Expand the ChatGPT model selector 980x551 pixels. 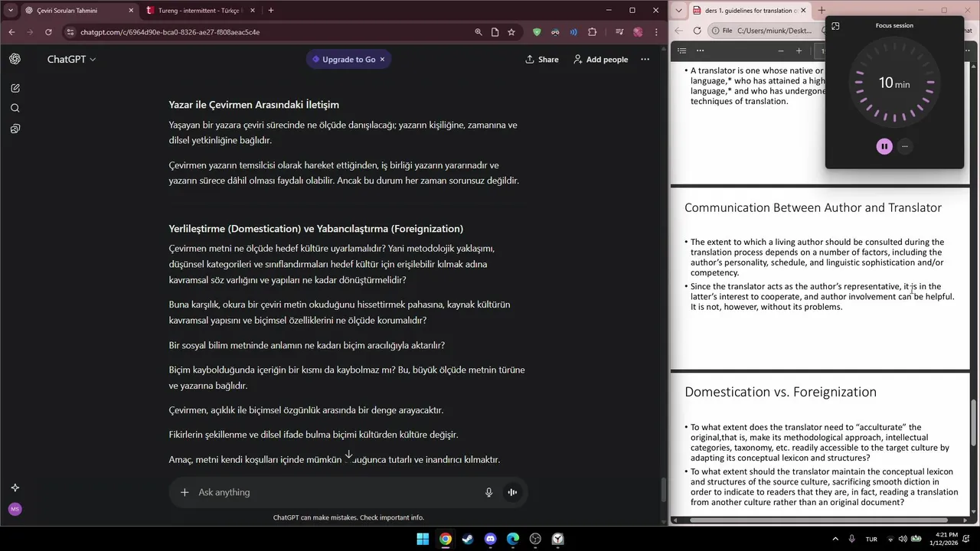click(71, 59)
